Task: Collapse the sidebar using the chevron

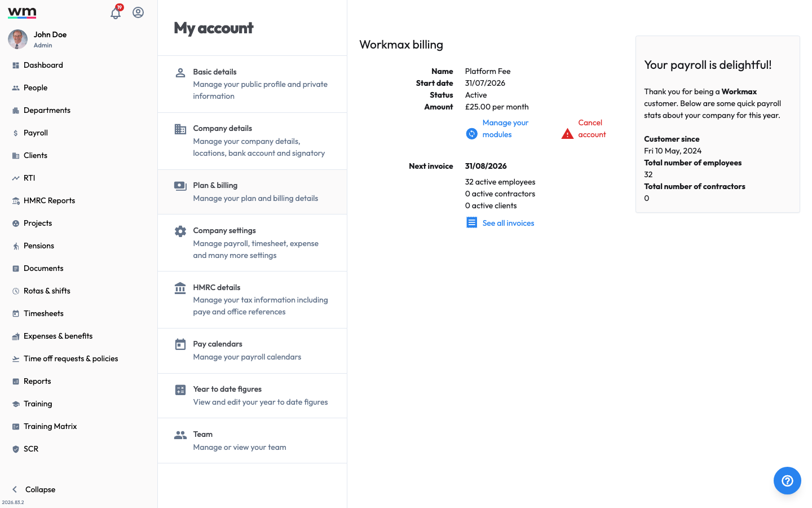Action: click(15, 489)
